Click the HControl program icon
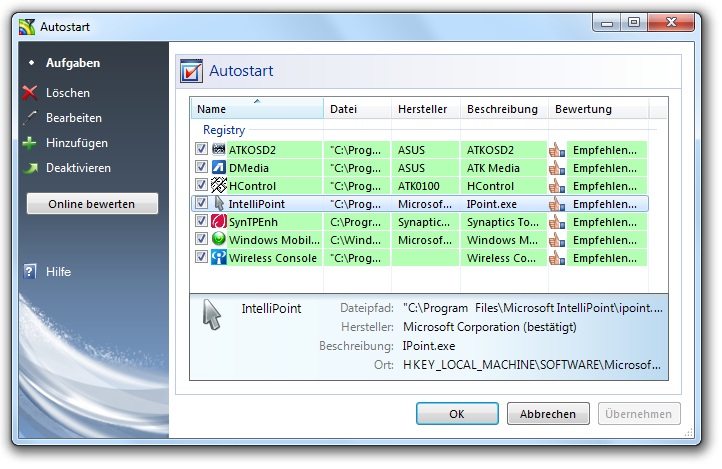Image resolution: width=722 pixels, height=469 pixels. pos(219,185)
